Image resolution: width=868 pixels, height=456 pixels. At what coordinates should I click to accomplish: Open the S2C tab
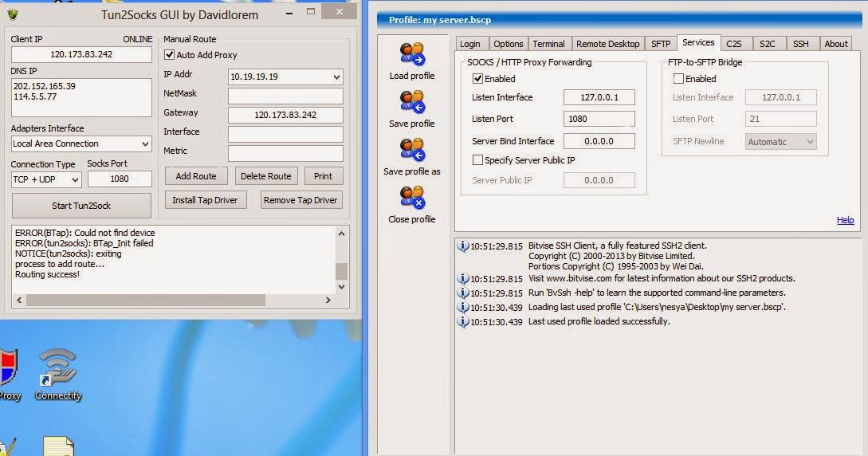pyautogui.click(x=768, y=44)
